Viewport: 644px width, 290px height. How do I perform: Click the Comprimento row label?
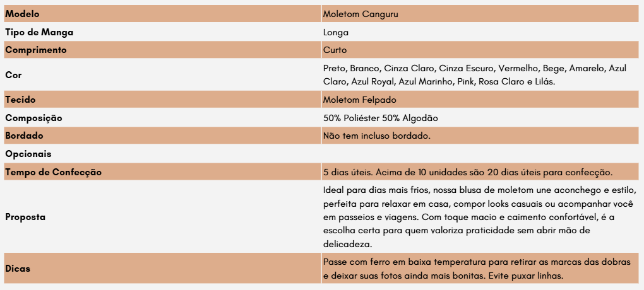(36, 50)
